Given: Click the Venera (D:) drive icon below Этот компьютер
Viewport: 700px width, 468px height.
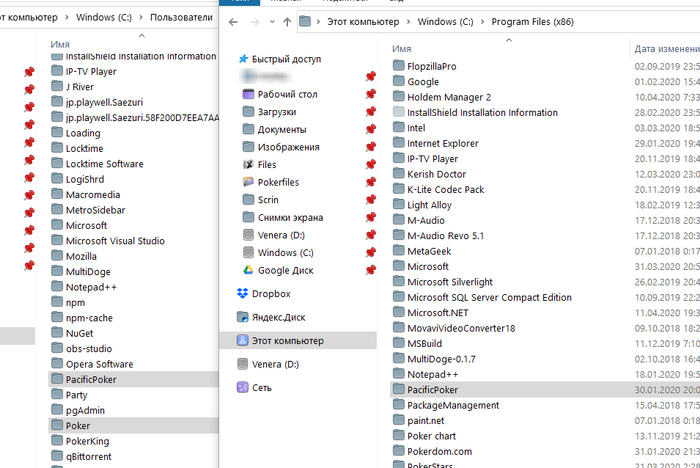Looking at the screenshot, I should click(x=242, y=364).
